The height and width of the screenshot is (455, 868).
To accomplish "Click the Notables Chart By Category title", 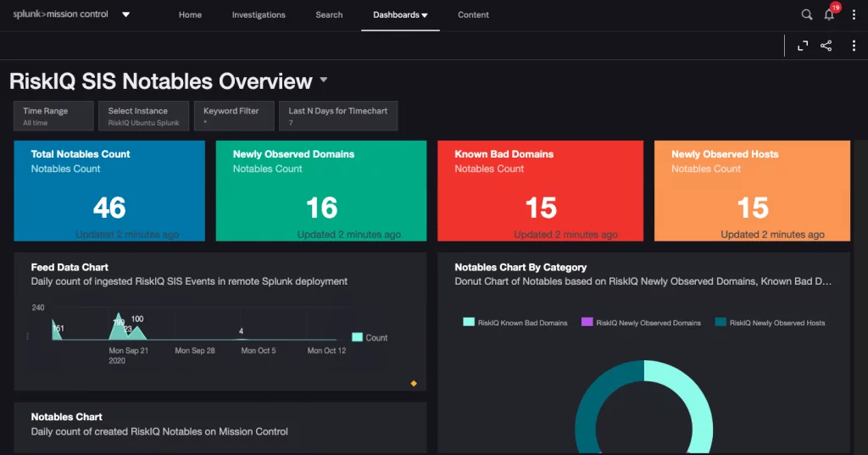I will coord(520,268).
